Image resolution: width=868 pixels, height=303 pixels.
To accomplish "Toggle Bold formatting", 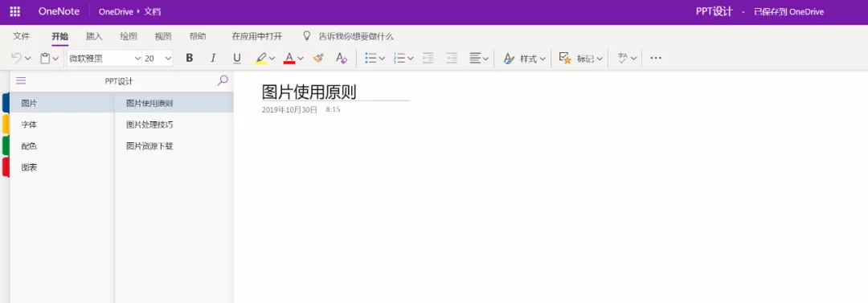I will point(190,58).
